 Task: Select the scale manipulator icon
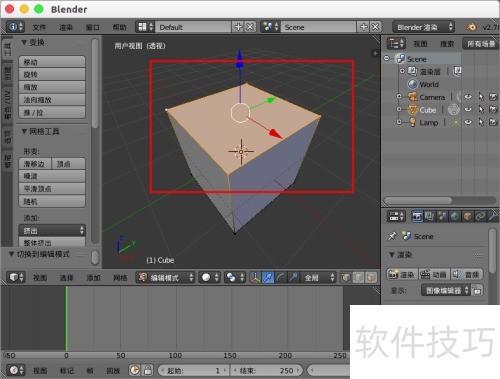293,277
